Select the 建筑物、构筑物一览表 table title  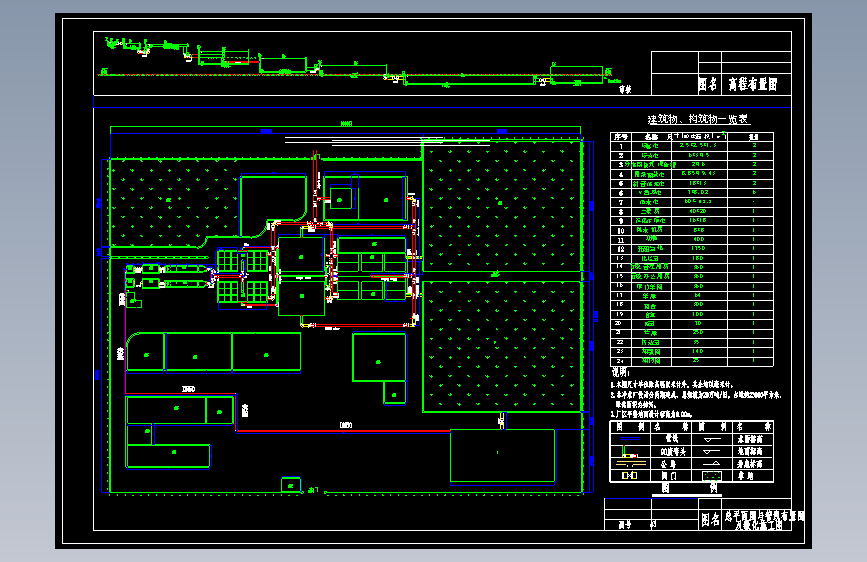pyautogui.click(x=698, y=119)
